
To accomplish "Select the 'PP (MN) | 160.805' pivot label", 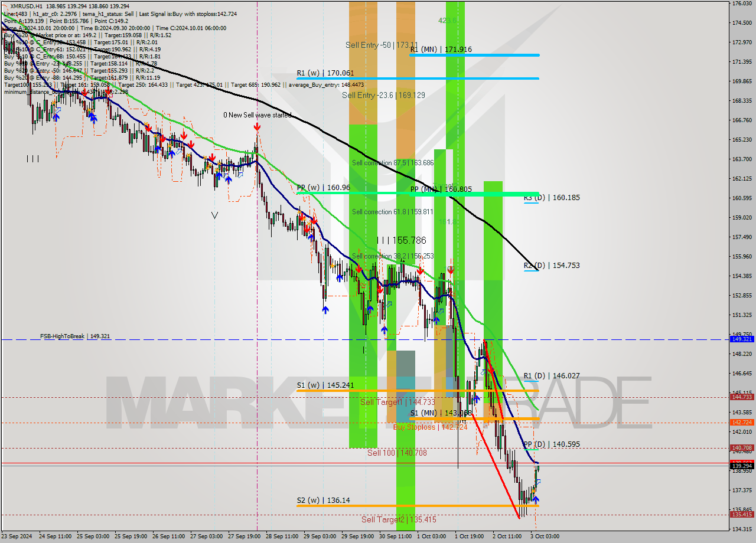I will point(441,189).
